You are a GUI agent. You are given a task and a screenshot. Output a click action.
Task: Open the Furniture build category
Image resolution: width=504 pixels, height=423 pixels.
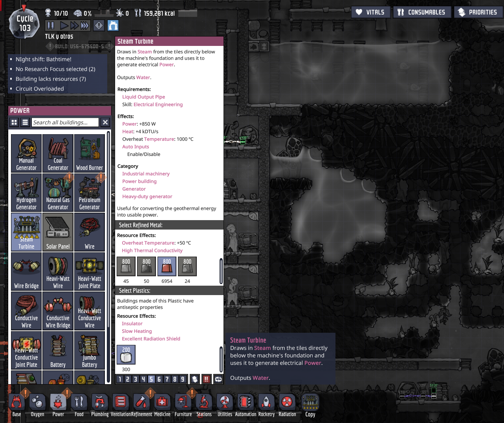183,405
